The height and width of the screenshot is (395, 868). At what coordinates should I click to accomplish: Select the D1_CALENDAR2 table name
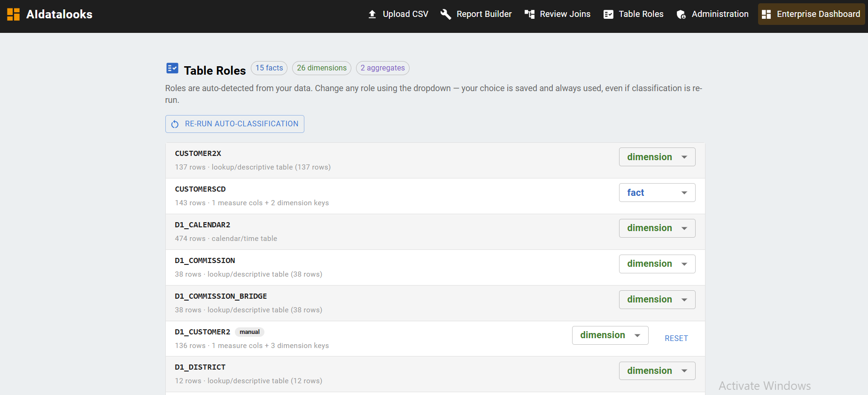(x=202, y=225)
